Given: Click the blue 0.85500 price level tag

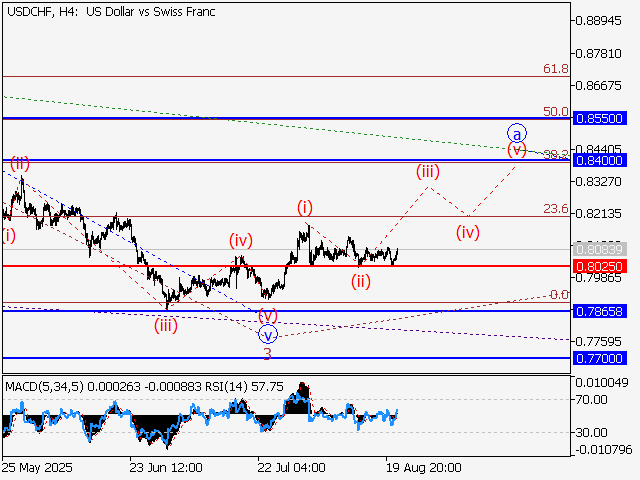Looking at the screenshot, I should tap(600, 118).
